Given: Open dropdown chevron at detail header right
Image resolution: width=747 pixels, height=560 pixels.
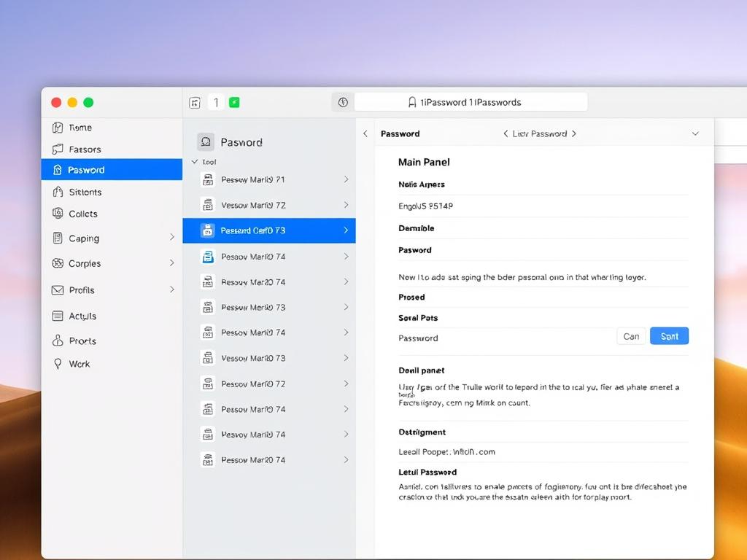Looking at the screenshot, I should [695, 134].
